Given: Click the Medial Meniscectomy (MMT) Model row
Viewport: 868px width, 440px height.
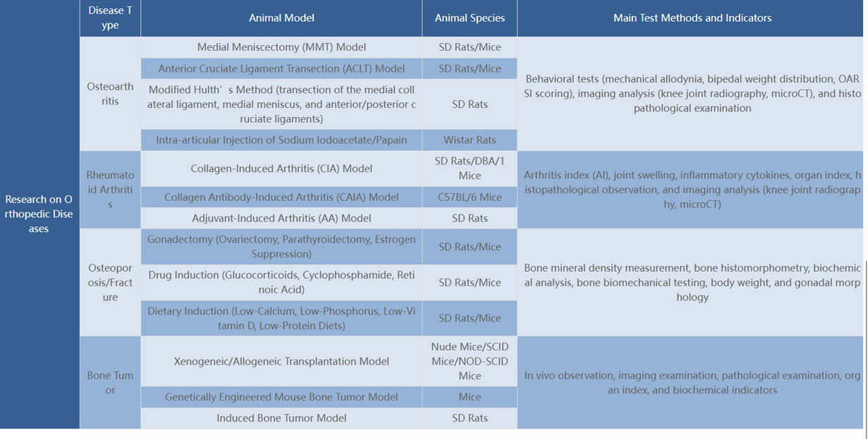Looking at the screenshot, I should [x=281, y=47].
